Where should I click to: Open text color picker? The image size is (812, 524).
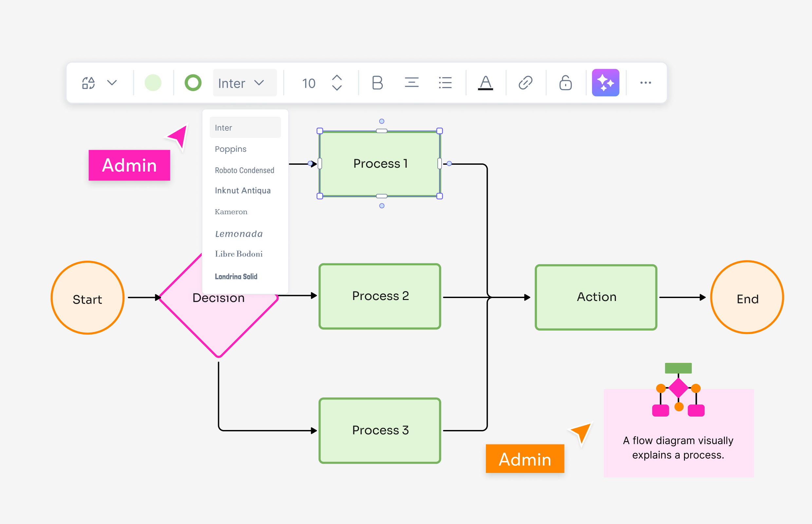[x=486, y=83]
